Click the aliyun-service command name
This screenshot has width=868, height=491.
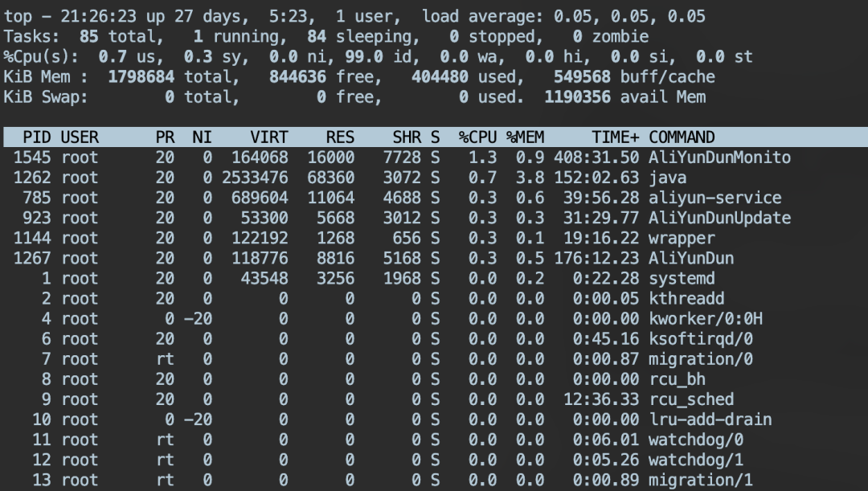point(714,198)
